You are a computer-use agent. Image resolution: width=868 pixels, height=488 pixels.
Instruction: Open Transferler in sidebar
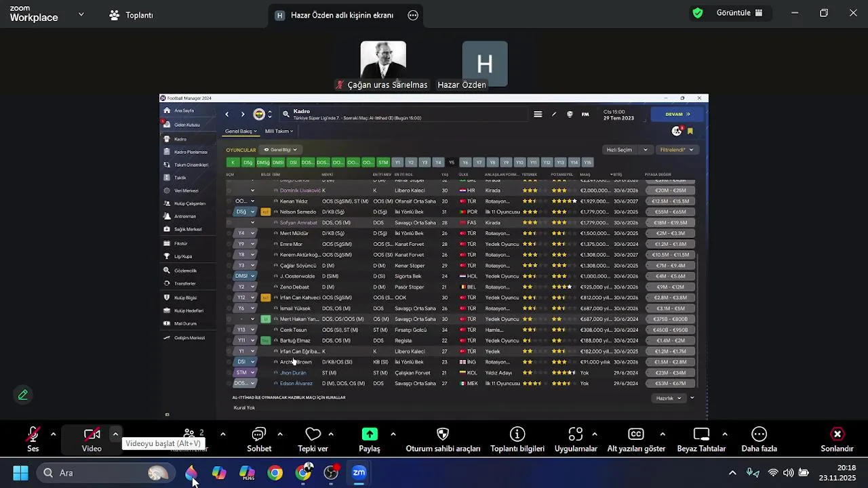tap(184, 283)
